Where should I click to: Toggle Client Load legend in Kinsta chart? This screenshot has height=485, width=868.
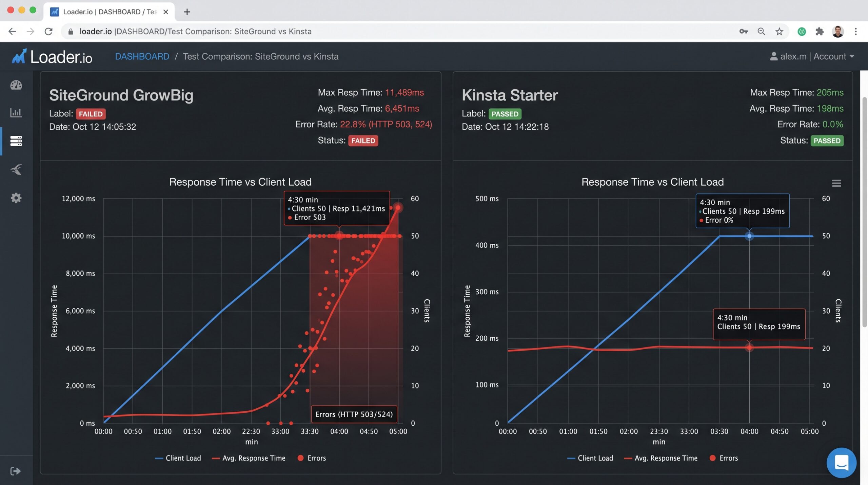(590, 458)
